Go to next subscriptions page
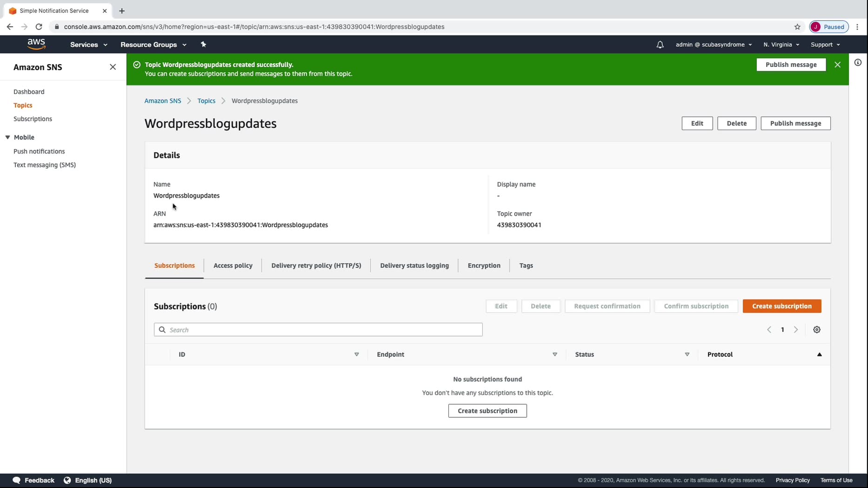This screenshot has height=488, width=868. pyautogui.click(x=796, y=330)
